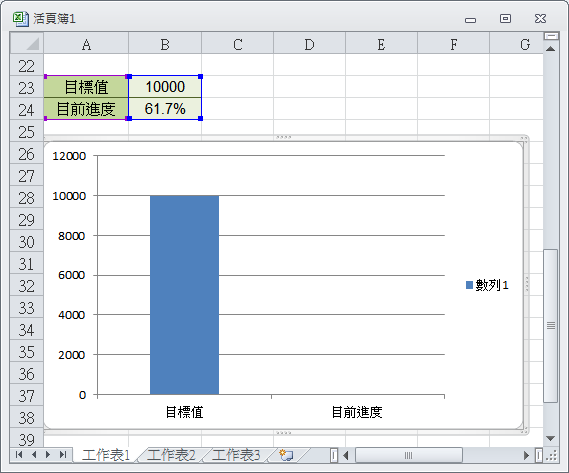This screenshot has height=473, width=569.
Task: Select column C header
Action: pyautogui.click(x=237, y=44)
